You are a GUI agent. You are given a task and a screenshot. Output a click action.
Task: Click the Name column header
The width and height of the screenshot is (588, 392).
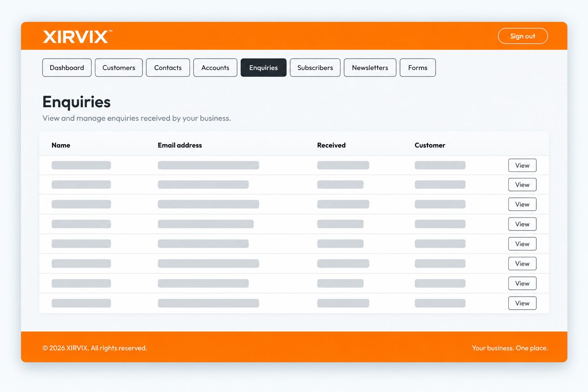pos(61,145)
